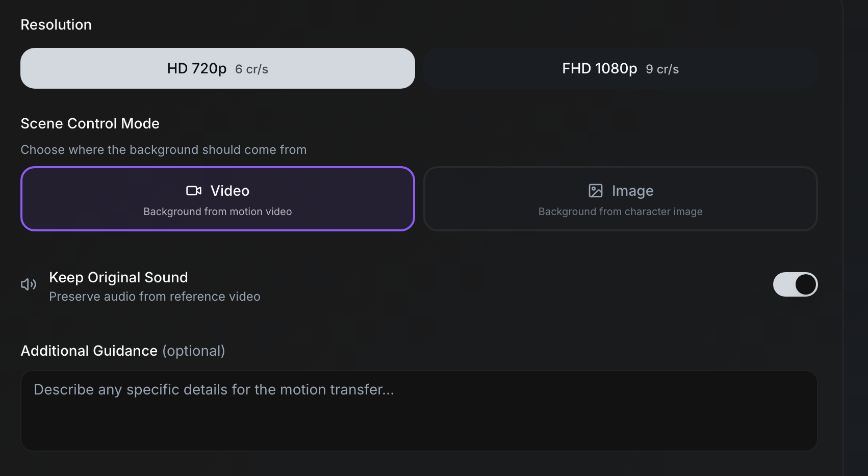Click 'Choose where the background should come from'
868x476 pixels.
coord(163,150)
